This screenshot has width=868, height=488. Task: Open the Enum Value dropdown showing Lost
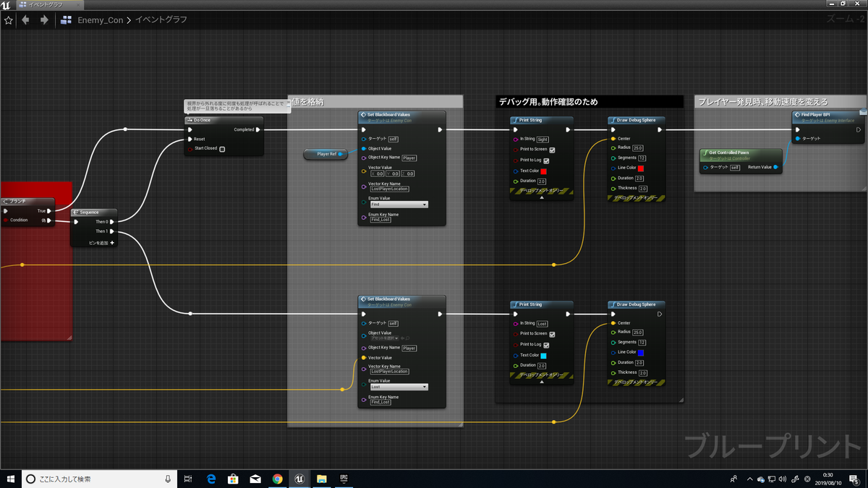(399, 387)
